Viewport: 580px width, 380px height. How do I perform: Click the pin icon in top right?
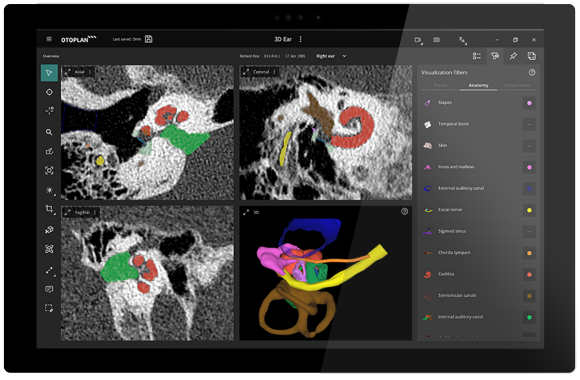click(x=513, y=56)
